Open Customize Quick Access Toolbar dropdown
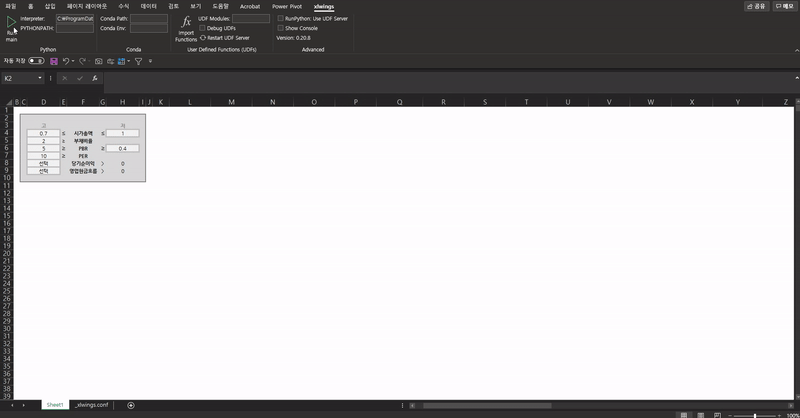800x418 pixels. point(150,61)
